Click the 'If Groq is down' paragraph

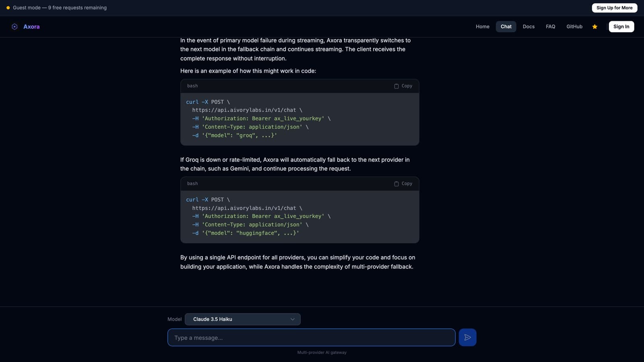(x=295, y=164)
